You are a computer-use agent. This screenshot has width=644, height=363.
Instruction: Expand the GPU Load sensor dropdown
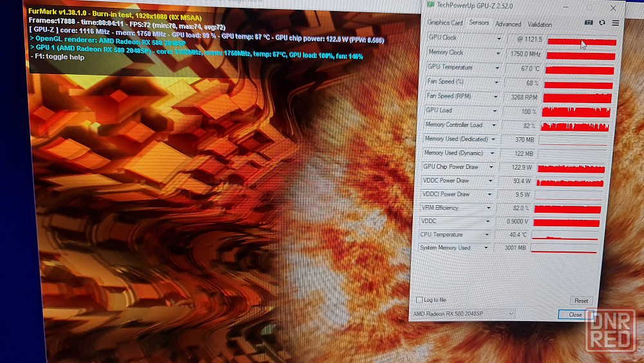coord(495,111)
